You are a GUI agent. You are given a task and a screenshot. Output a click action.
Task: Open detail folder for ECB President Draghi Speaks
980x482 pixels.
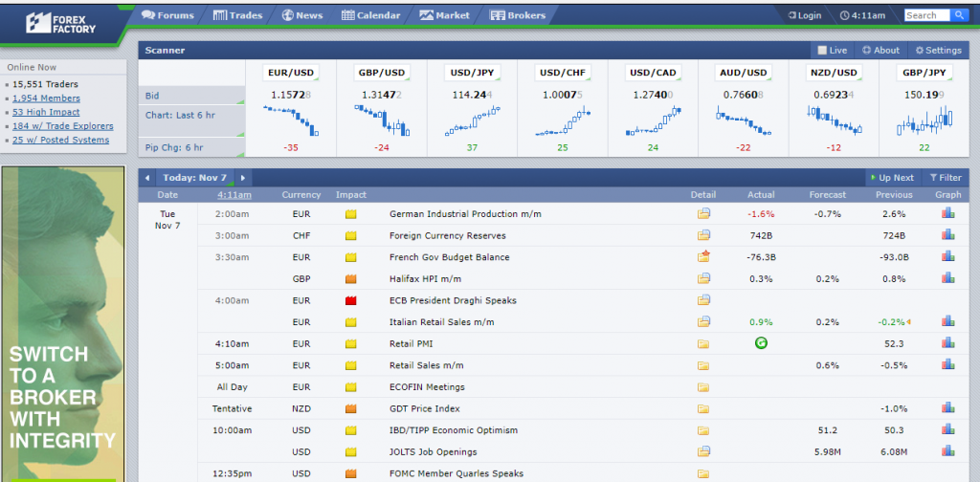click(x=704, y=300)
